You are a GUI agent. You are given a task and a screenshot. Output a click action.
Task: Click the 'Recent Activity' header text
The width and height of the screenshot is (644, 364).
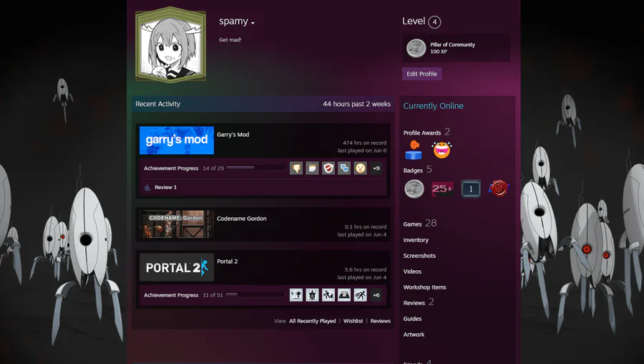coord(157,104)
